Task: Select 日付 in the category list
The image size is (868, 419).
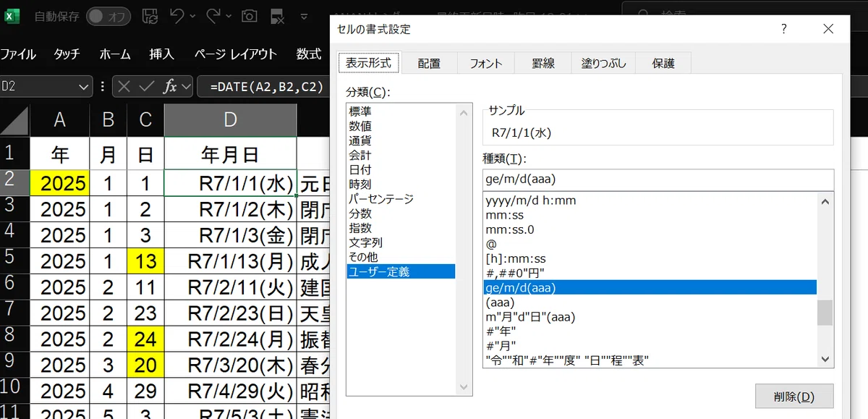Action: 361,169
